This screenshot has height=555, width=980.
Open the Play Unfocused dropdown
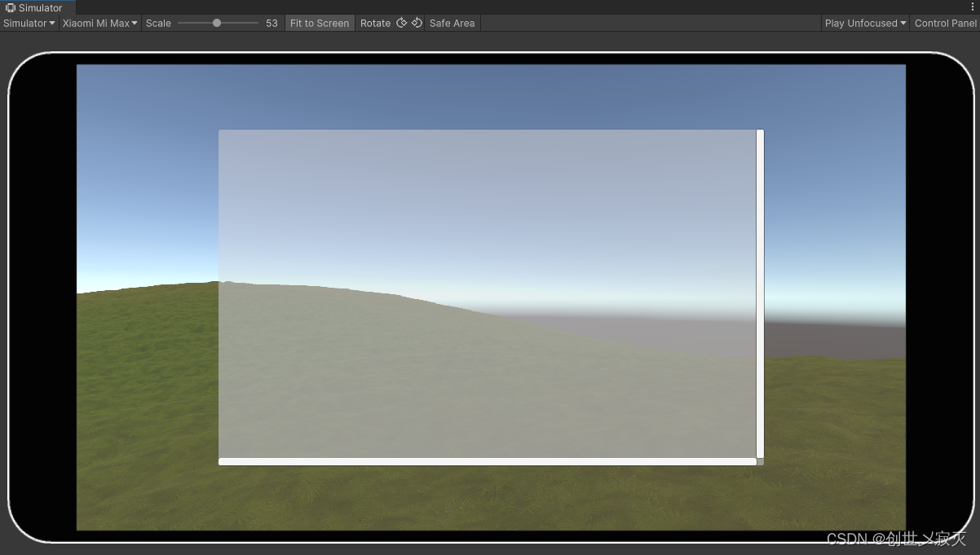(x=863, y=23)
